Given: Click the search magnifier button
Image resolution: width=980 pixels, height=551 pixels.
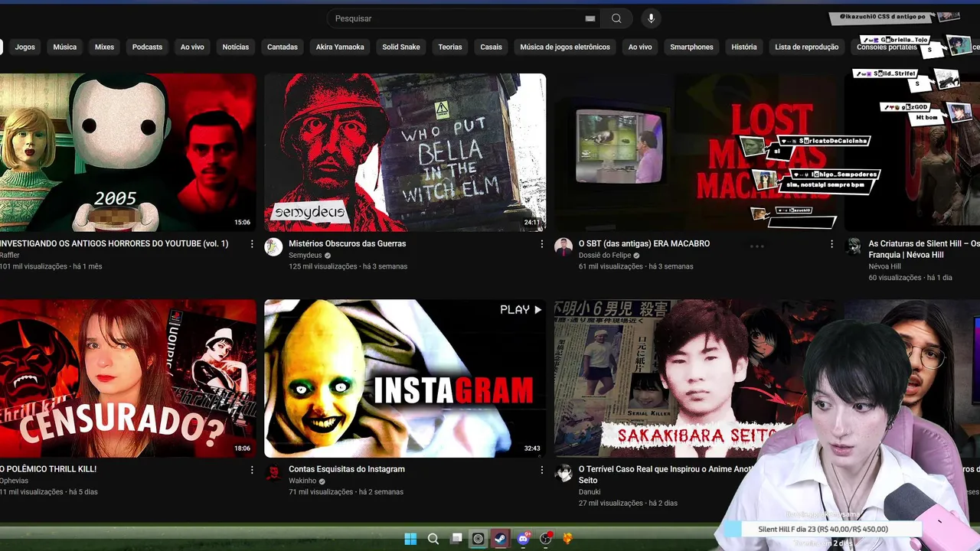Looking at the screenshot, I should [616, 18].
